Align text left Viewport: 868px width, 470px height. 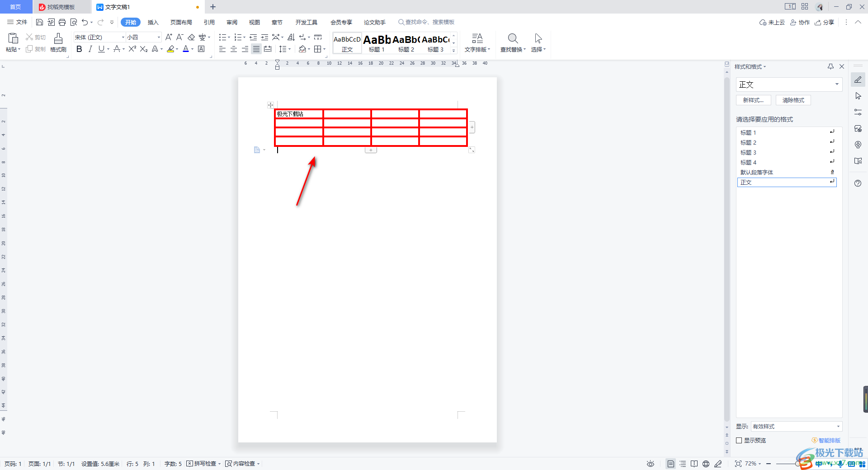point(222,49)
